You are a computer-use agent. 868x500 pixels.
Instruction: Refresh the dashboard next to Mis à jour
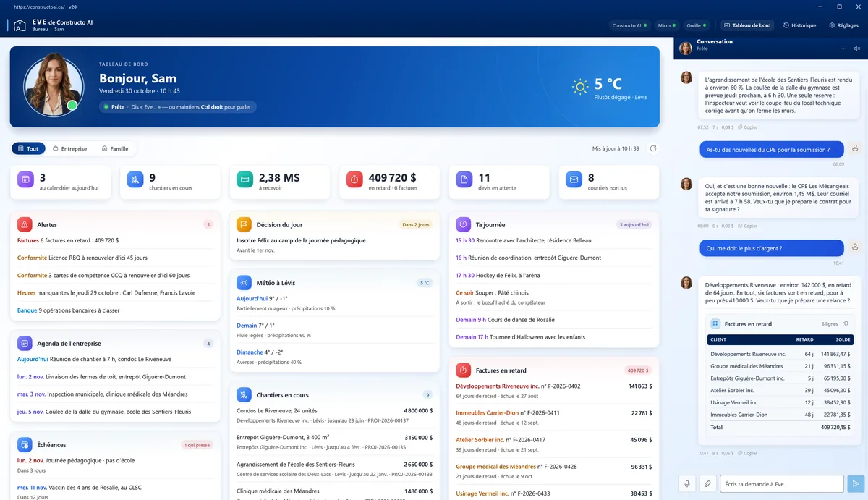[653, 148]
